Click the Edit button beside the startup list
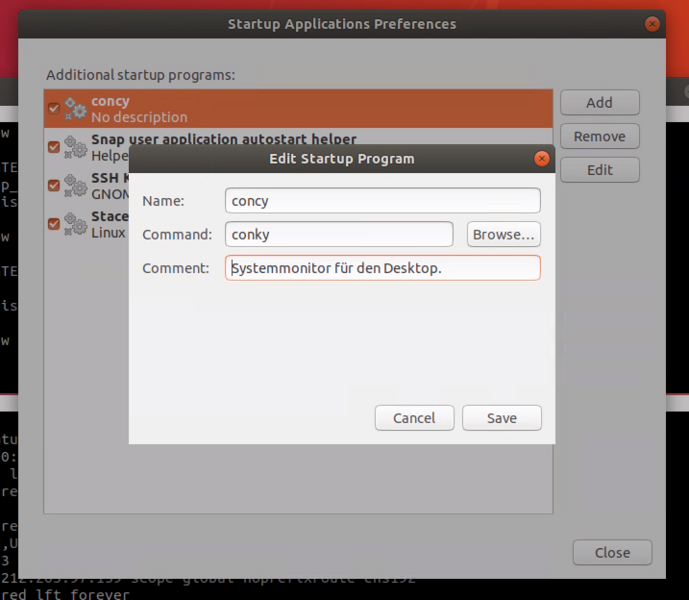Viewport: 689px width, 600px height. click(x=599, y=170)
